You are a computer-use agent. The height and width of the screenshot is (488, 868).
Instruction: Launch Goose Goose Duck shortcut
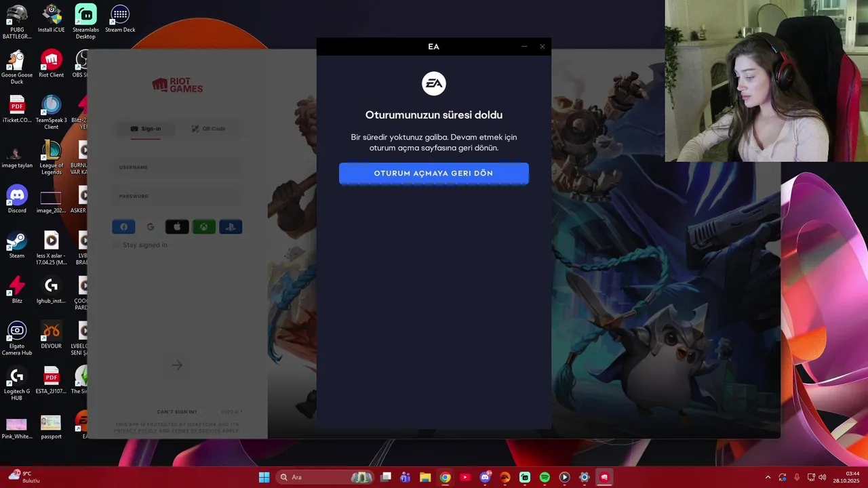[x=17, y=67]
